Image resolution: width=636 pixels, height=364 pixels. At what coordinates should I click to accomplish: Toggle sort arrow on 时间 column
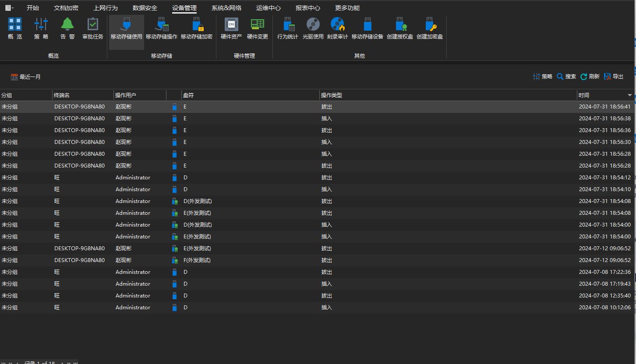630,95
